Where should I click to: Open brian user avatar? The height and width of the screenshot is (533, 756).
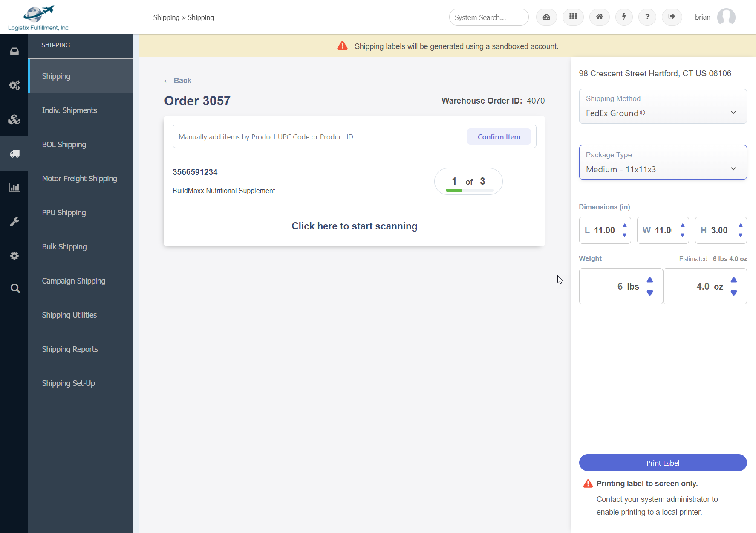point(726,17)
